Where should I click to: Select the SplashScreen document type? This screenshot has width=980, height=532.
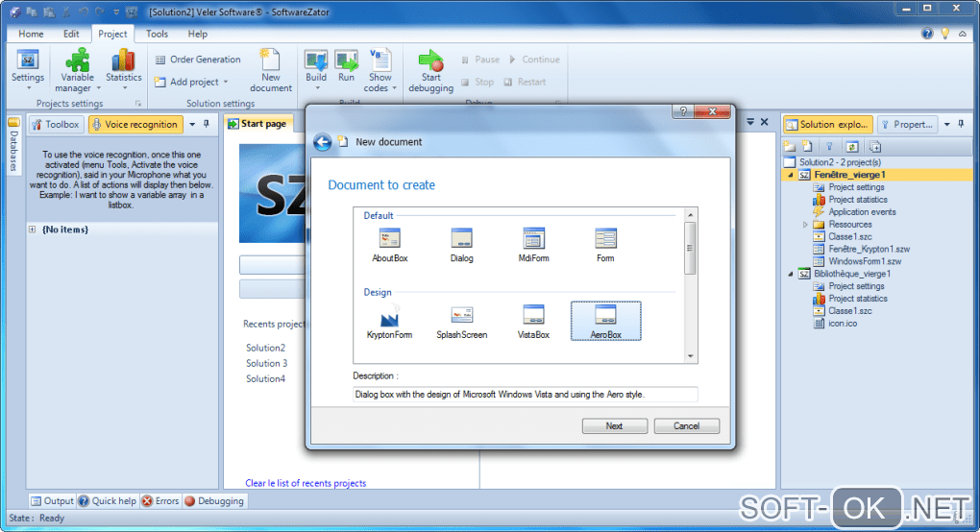click(462, 322)
